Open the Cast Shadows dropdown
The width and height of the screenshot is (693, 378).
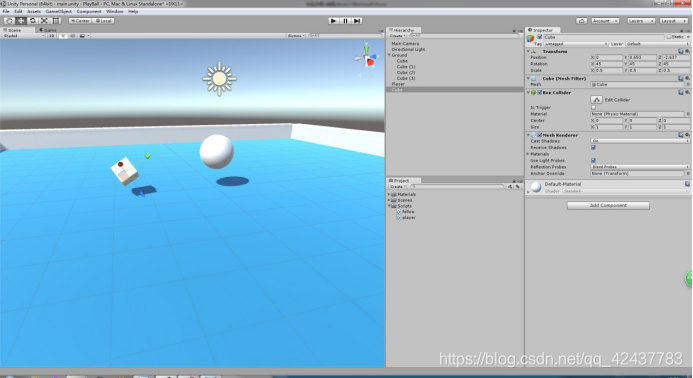640,141
